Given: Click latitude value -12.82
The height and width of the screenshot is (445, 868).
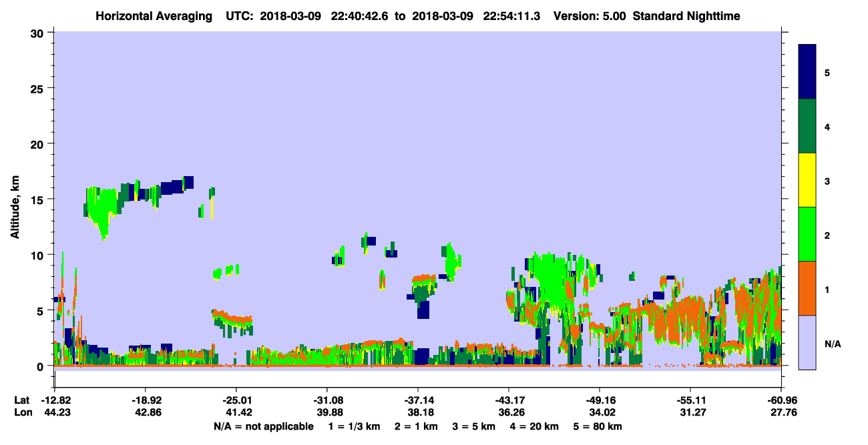Looking at the screenshot, I should [55, 400].
